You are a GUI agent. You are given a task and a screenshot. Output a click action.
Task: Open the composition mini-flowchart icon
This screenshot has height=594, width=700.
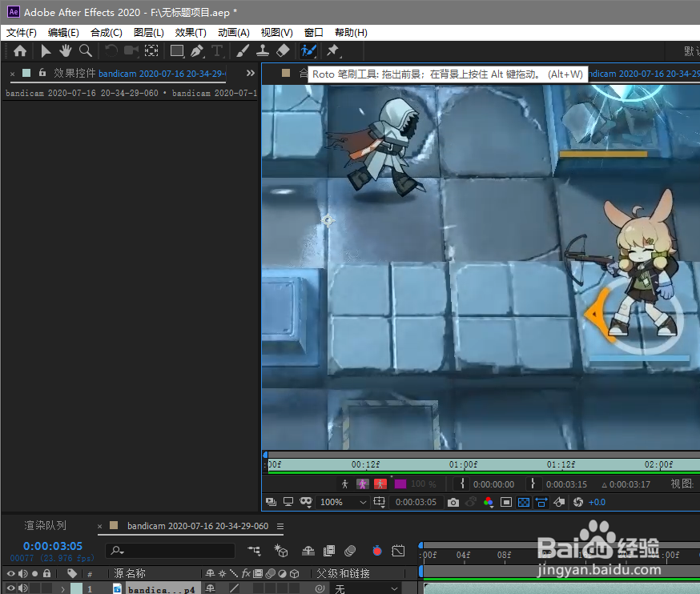[x=254, y=551]
